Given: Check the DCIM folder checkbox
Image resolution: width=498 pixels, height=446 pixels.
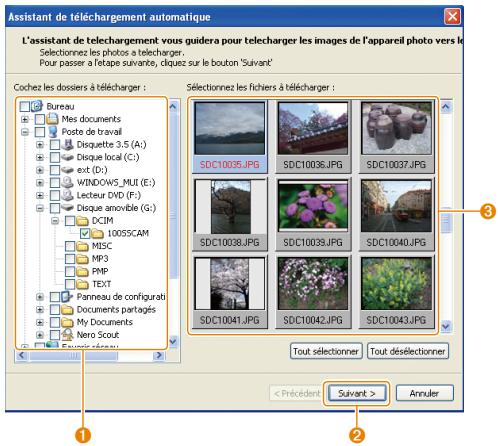Looking at the screenshot, I should tap(70, 221).
